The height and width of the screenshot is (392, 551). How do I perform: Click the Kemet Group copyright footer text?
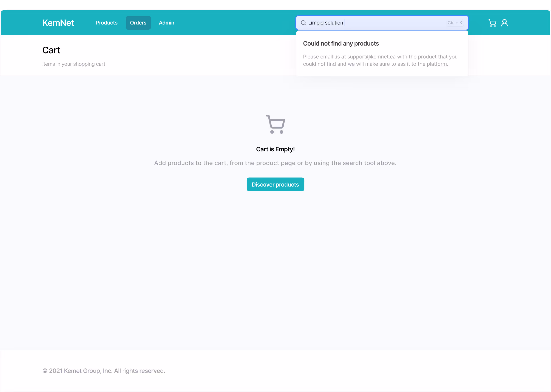tap(104, 371)
